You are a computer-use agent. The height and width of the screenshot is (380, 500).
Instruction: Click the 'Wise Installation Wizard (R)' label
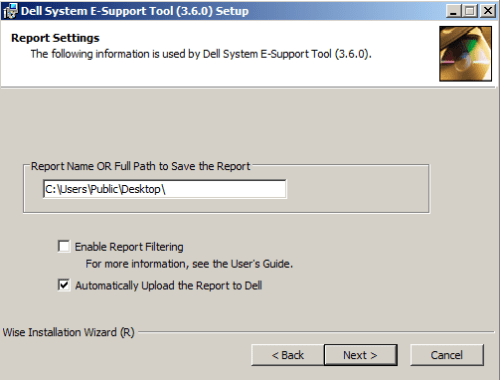(68, 332)
